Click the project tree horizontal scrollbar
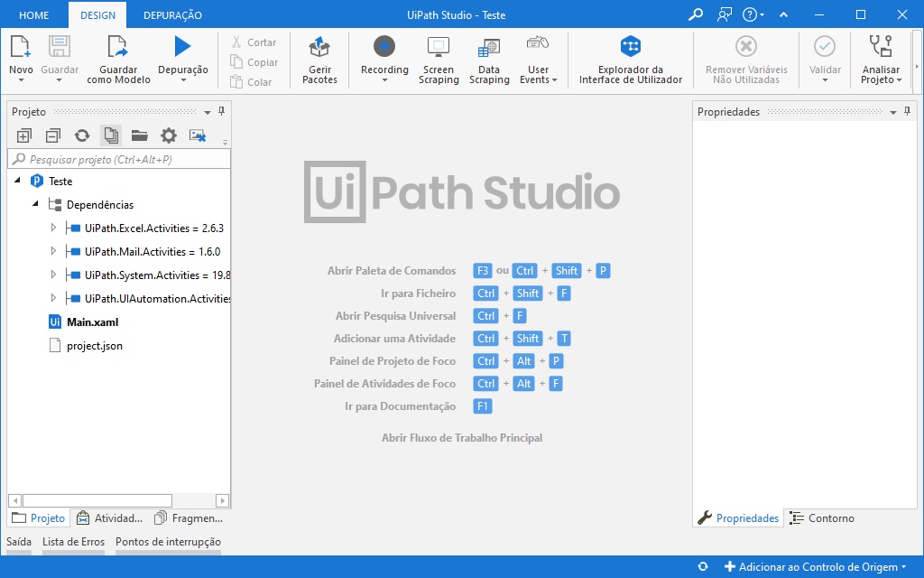 click(97, 500)
